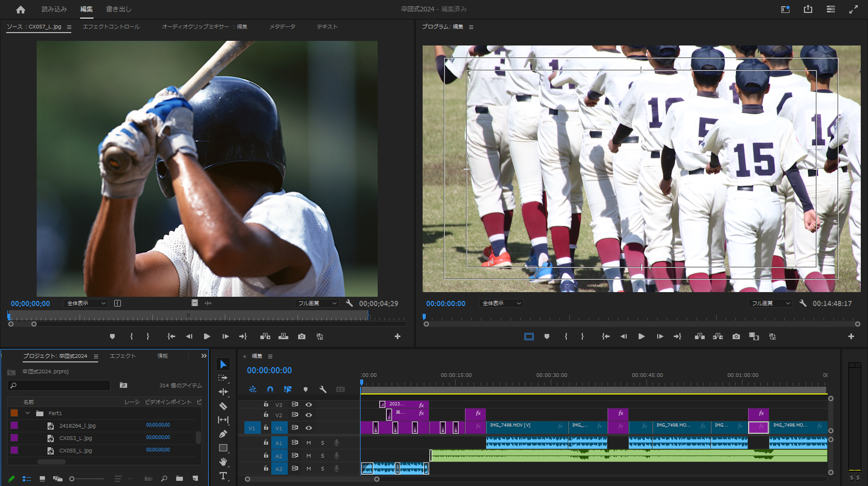Click the Project panel search field
The height and width of the screenshot is (486, 868).
click(59, 386)
